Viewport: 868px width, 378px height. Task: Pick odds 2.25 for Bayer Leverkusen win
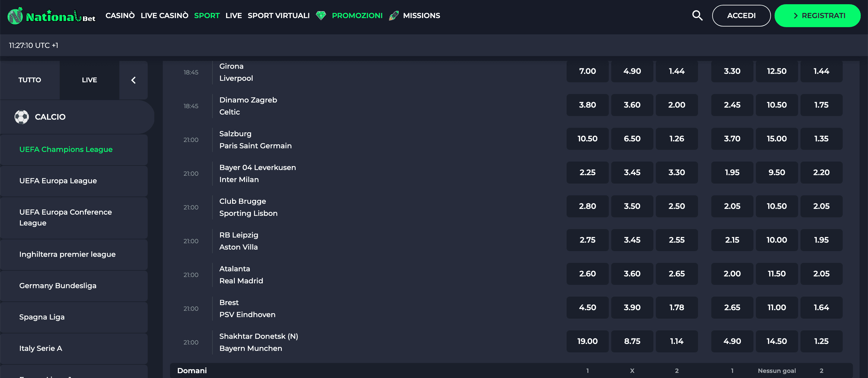pos(587,172)
